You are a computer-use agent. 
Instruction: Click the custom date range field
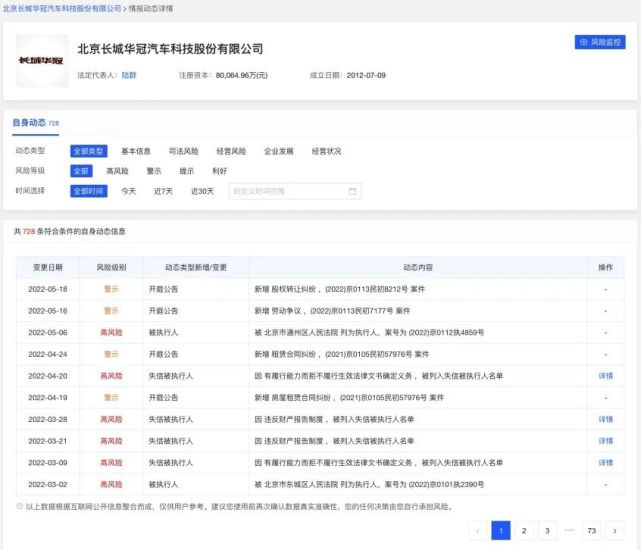[x=295, y=191]
